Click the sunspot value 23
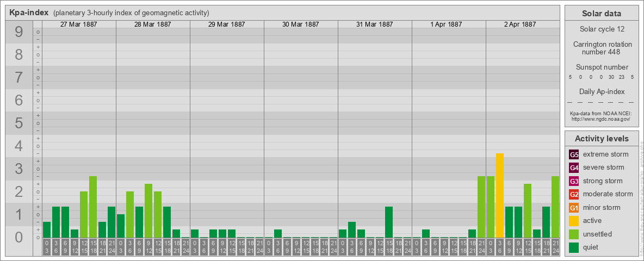This screenshot has height=261, width=644. [621, 77]
